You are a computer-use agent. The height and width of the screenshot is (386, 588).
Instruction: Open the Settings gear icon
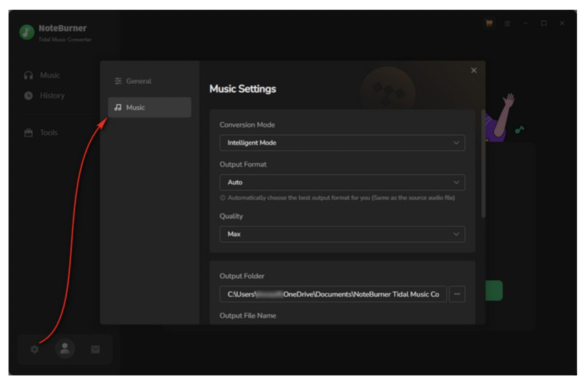point(35,349)
